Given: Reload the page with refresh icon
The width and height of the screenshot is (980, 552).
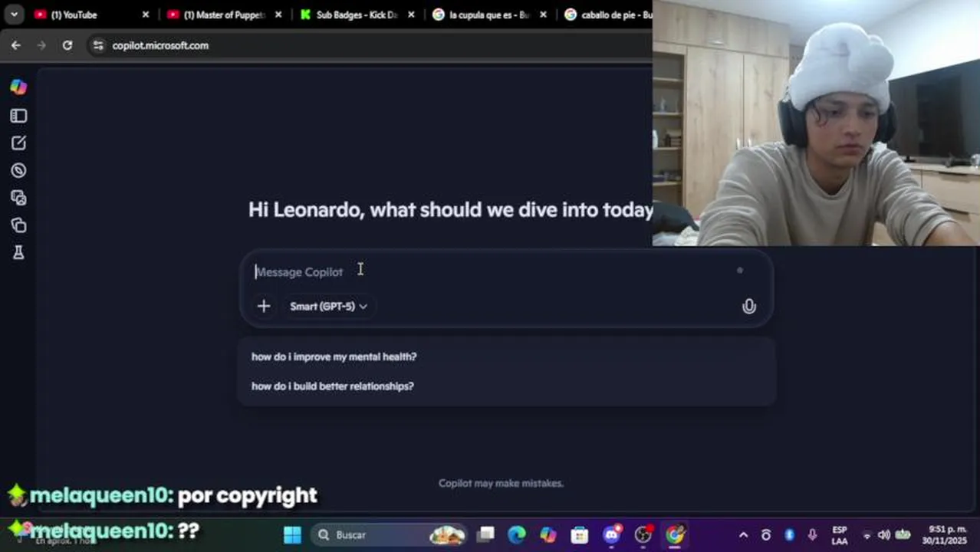Looking at the screenshot, I should (x=67, y=45).
